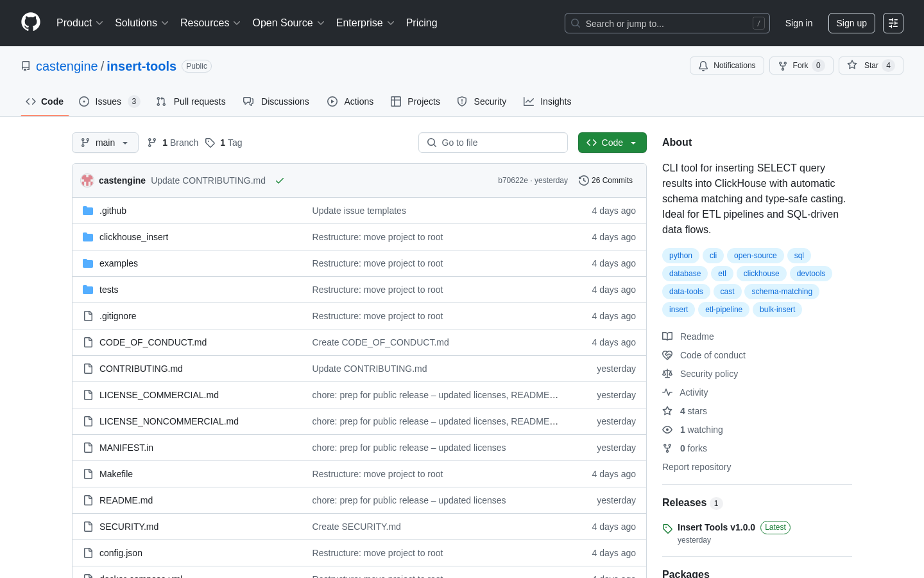Switch to the Pull requests tab

191,101
